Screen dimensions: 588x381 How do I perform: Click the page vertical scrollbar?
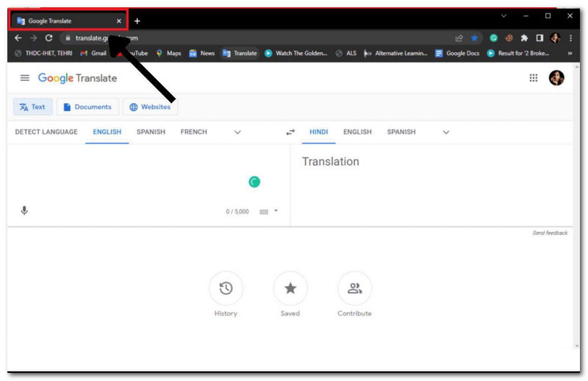click(x=577, y=206)
